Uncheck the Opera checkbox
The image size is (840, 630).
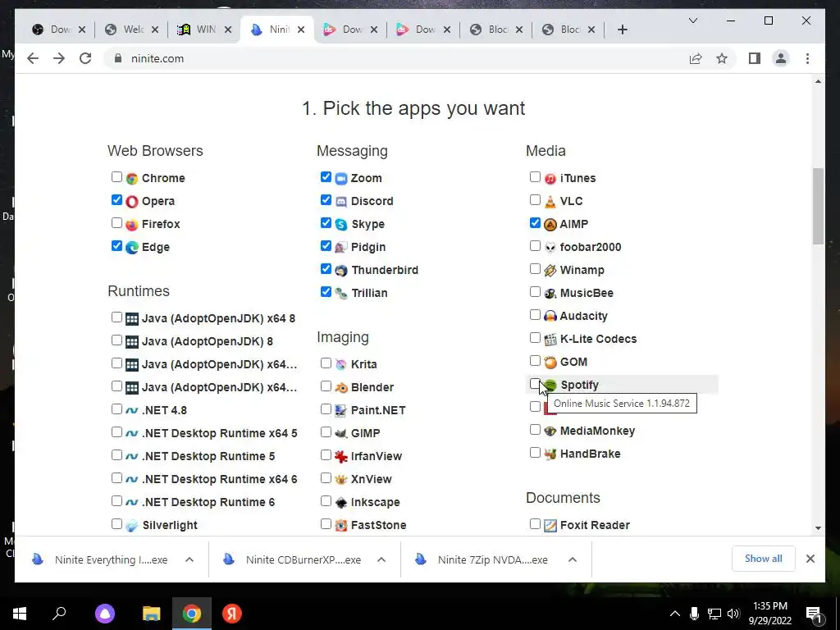click(x=116, y=200)
